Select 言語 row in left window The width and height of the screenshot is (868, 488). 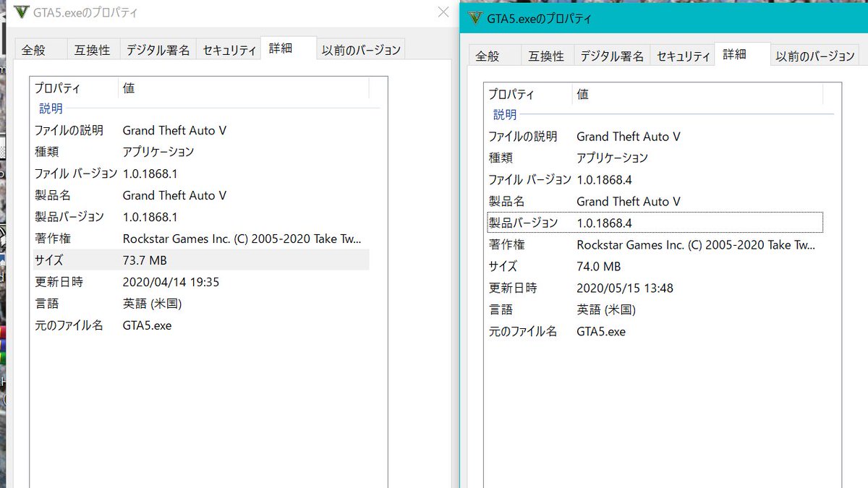[200, 304]
